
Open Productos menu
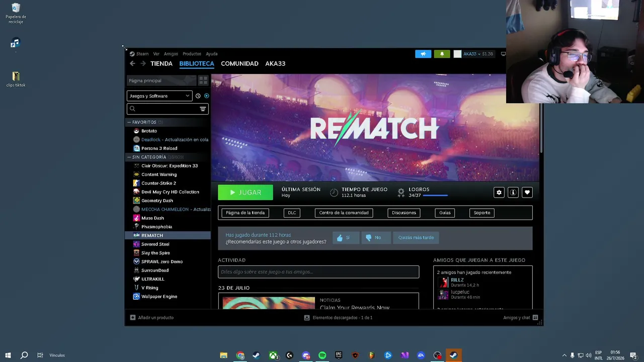(192, 54)
